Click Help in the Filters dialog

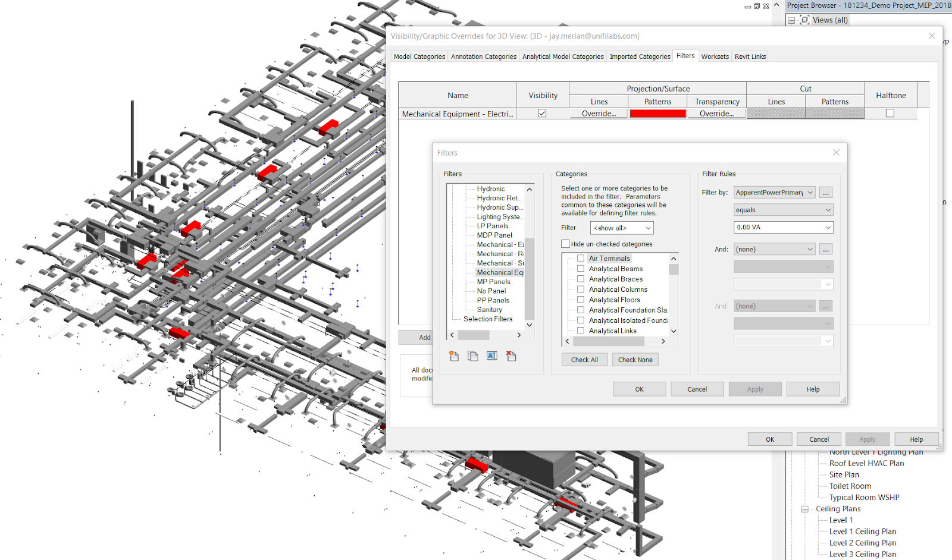[813, 389]
